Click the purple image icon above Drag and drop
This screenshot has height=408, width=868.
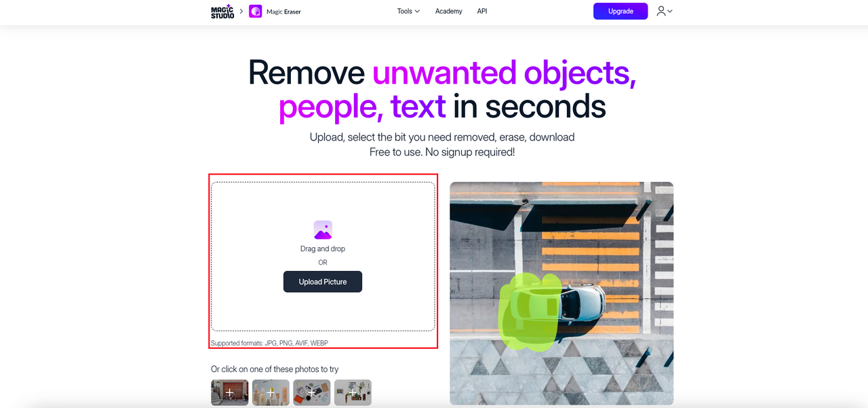(323, 229)
